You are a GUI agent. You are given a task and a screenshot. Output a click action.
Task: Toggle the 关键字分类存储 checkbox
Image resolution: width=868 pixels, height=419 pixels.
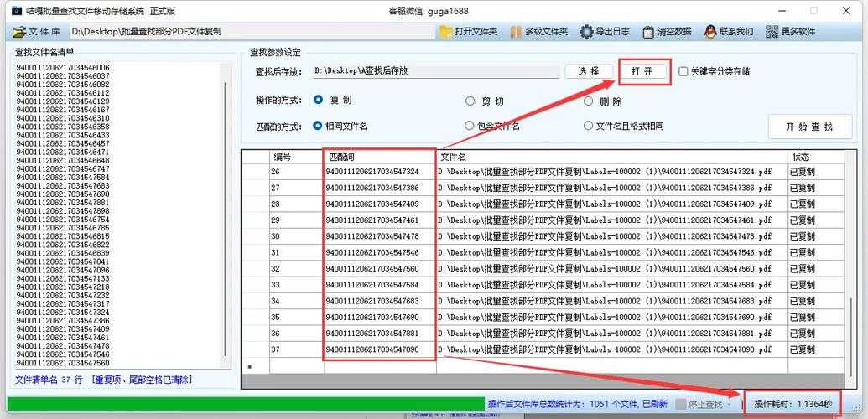(683, 71)
